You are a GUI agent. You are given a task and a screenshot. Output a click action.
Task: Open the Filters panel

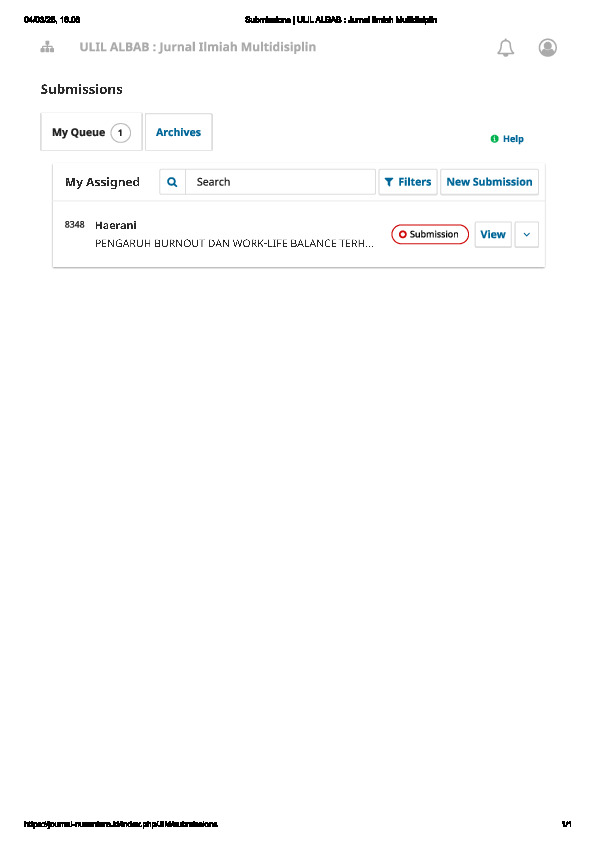tap(408, 182)
